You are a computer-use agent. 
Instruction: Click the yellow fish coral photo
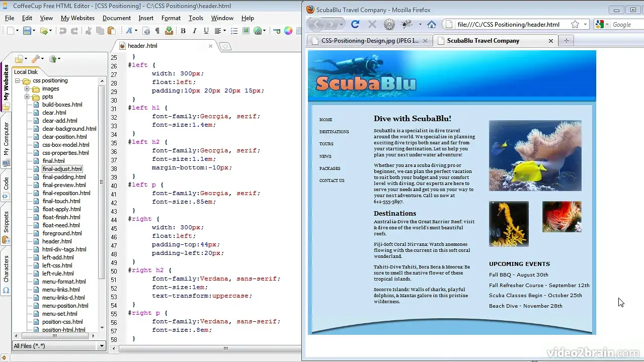click(535, 156)
